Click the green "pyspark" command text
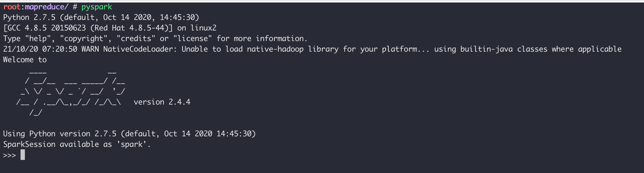 [x=96, y=7]
